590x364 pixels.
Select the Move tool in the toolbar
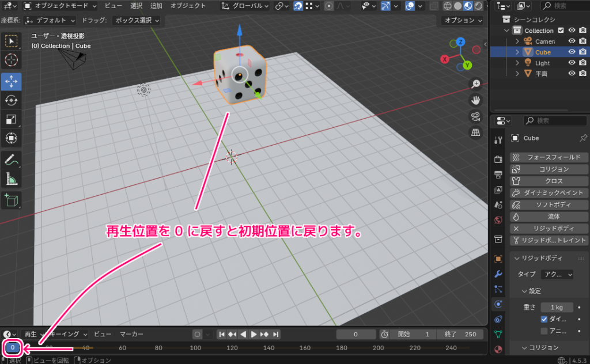point(12,81)
